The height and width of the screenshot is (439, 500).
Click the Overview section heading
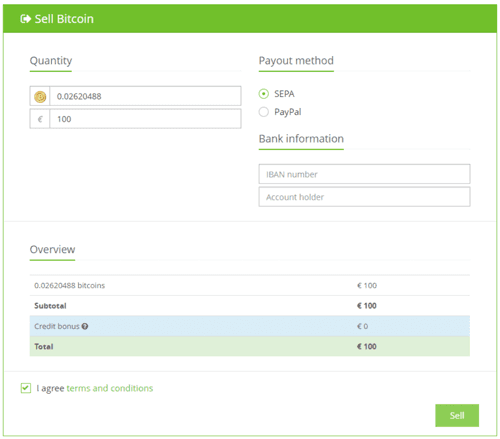(x=52, y=249)
